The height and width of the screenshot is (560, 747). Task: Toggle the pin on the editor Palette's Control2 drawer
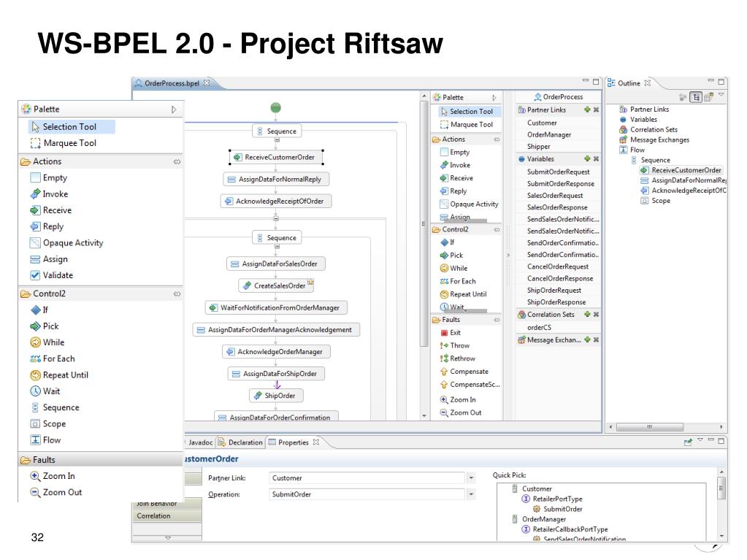[x=497, y=229]
